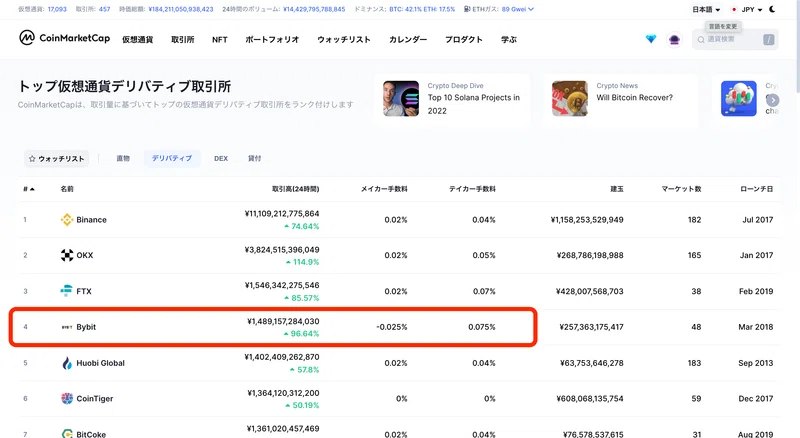This screenshot has height=438, width=800.
Task: Click the Binance exchange logo
Action: (67, 220)
